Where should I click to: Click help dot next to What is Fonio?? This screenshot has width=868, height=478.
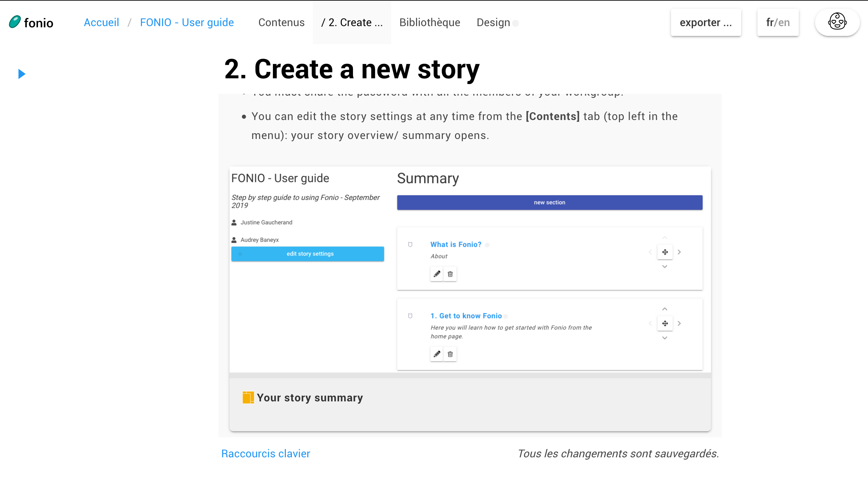(x=487, y=245)
